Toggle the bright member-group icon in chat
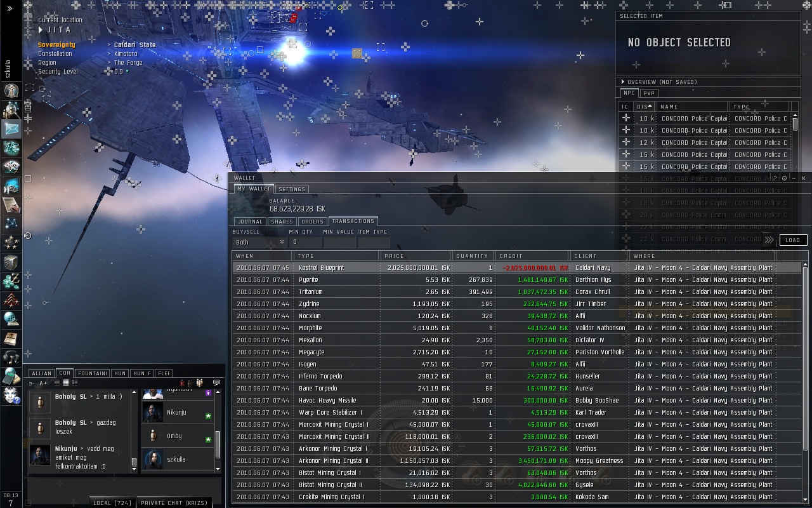Image resolution: width=812 pixels, height=508 pixels. pos(200,383)
